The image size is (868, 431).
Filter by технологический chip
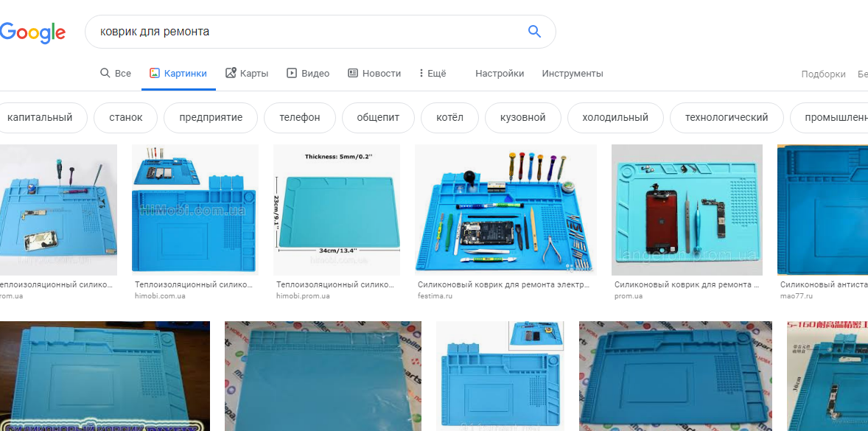tap(727, 118)
